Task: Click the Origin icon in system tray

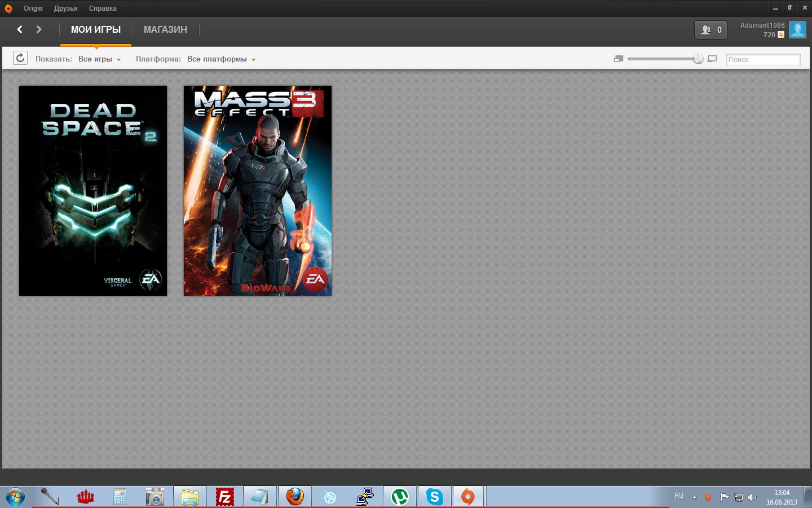Action: click(708, 497)
